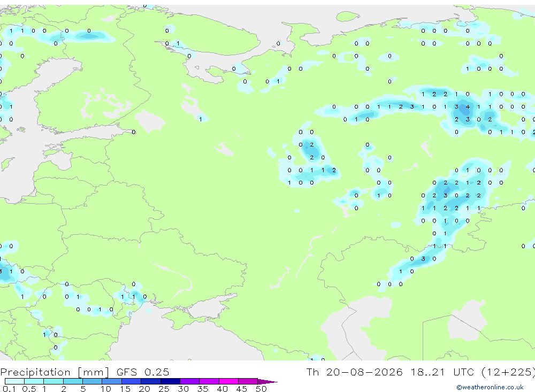
Task: Open the weatheronline.co.uk copyright link
Action: (490, 387)
